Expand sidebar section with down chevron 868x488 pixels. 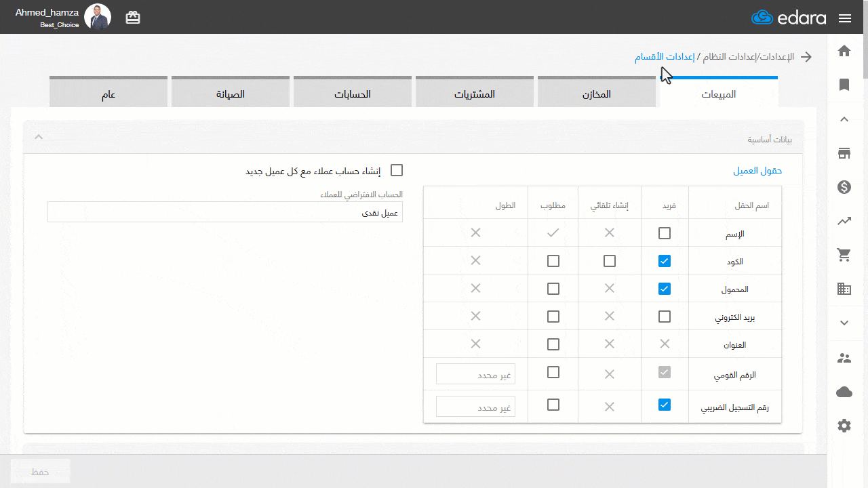tap(844, 323)
